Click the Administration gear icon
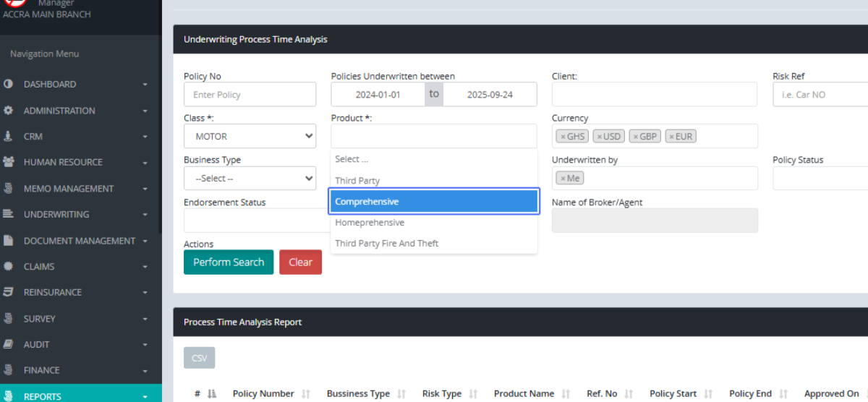Image resolution: width=868 pixels, height=402 pixels. (9, 111)
